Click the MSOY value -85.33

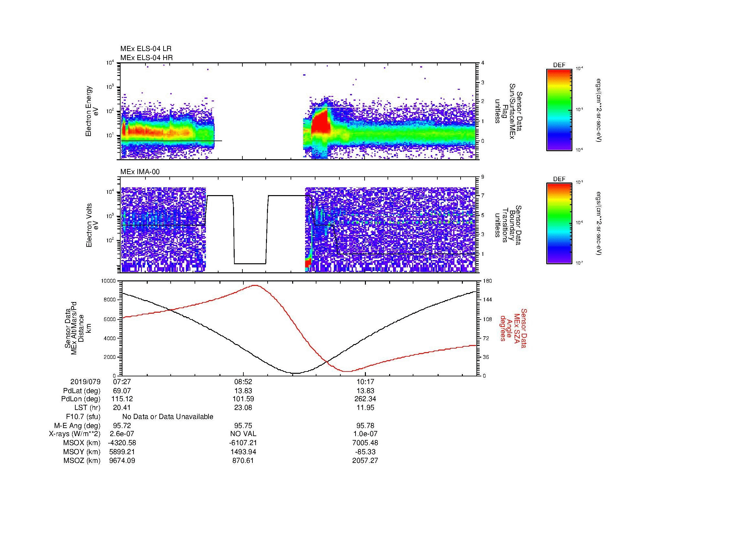click(x=365, y=452)
